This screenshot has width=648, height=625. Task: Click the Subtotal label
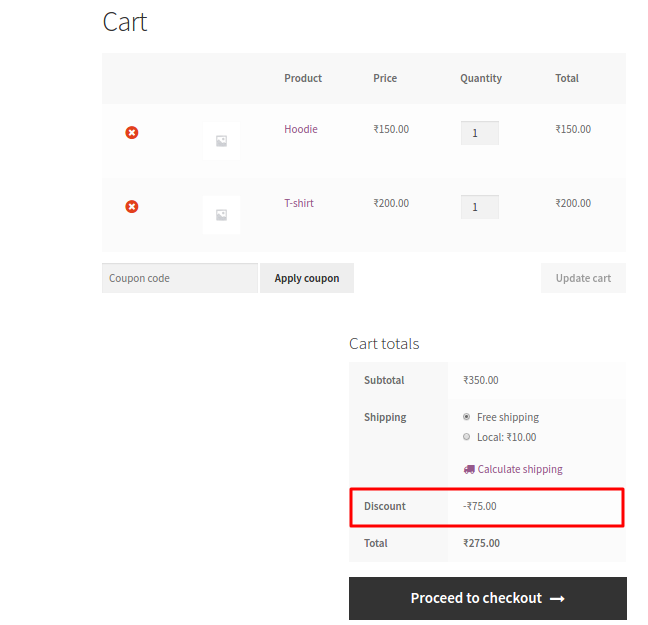(384, 380)
